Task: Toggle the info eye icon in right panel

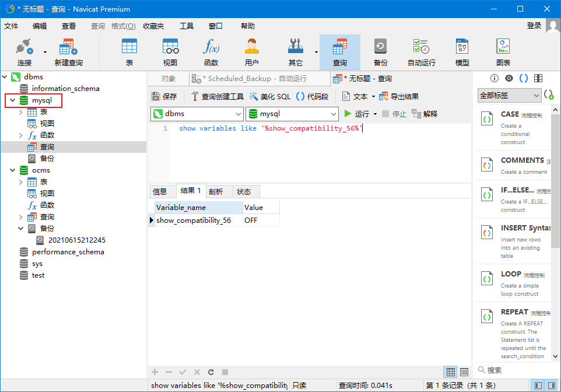Action: (509, 78)
